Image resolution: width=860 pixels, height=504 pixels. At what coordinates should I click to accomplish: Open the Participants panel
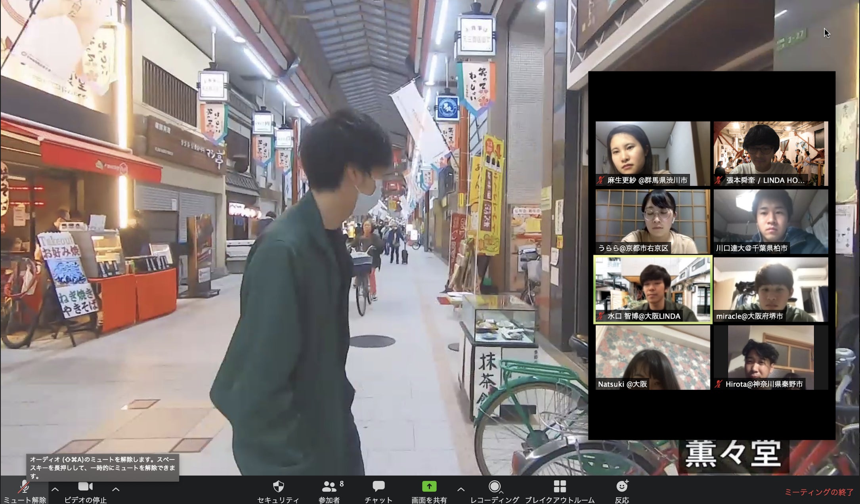329,487
